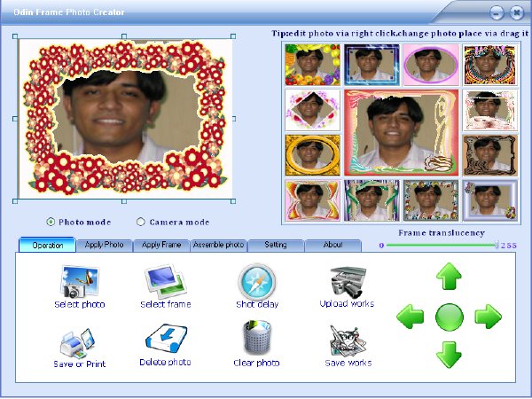Move photo right with green right arrow
Screen dimensions: 532x399
488,317
